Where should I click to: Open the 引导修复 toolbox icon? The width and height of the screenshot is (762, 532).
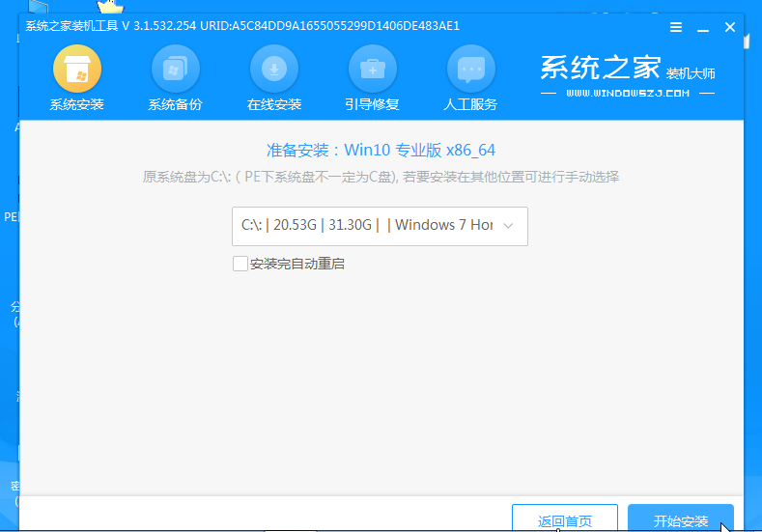coord(372,70)
